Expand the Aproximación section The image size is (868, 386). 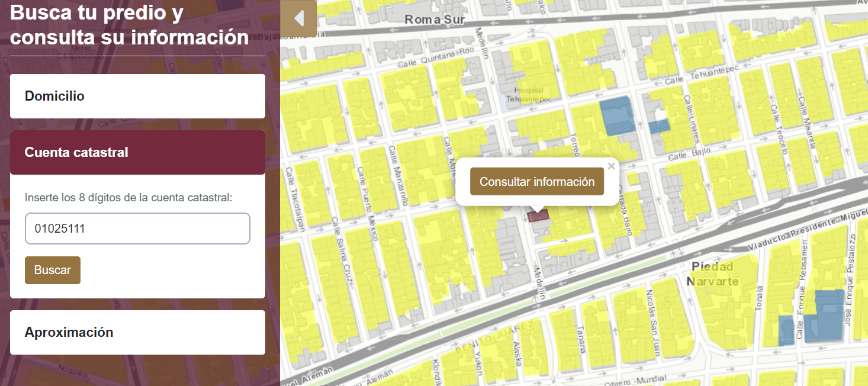click(137, 332)
